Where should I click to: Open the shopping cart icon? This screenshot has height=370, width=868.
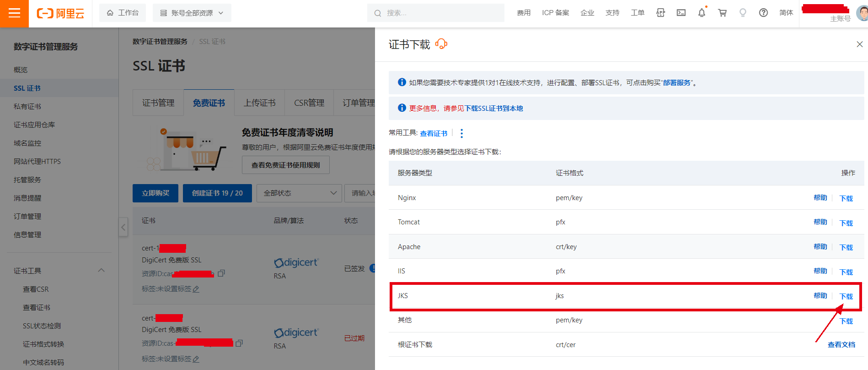pos(722,13)
